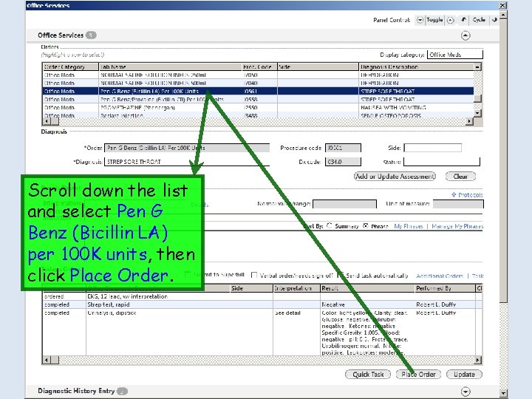Click the minus button beside the Diagnosis Description header

click(477, 66)
